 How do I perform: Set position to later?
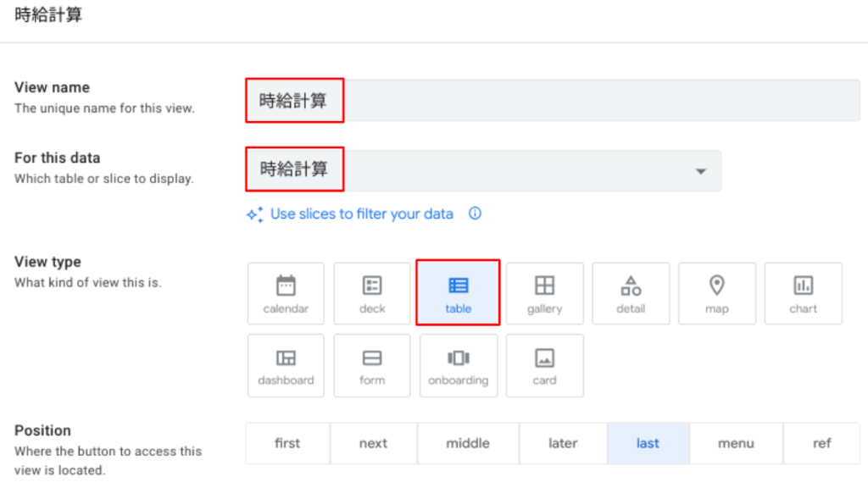563,443
